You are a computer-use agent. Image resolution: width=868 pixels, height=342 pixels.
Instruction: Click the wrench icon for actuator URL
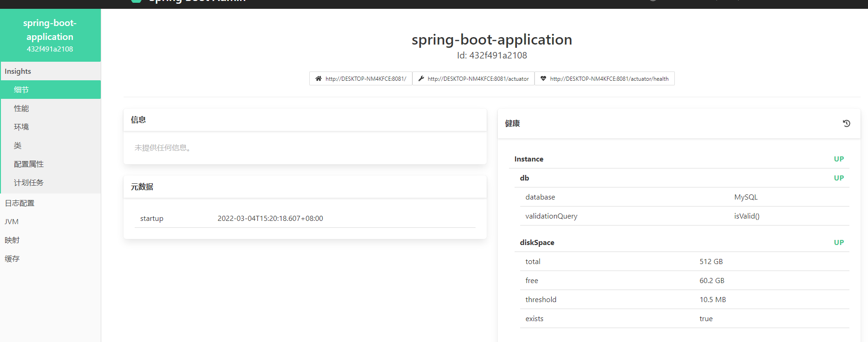[421, 78]
